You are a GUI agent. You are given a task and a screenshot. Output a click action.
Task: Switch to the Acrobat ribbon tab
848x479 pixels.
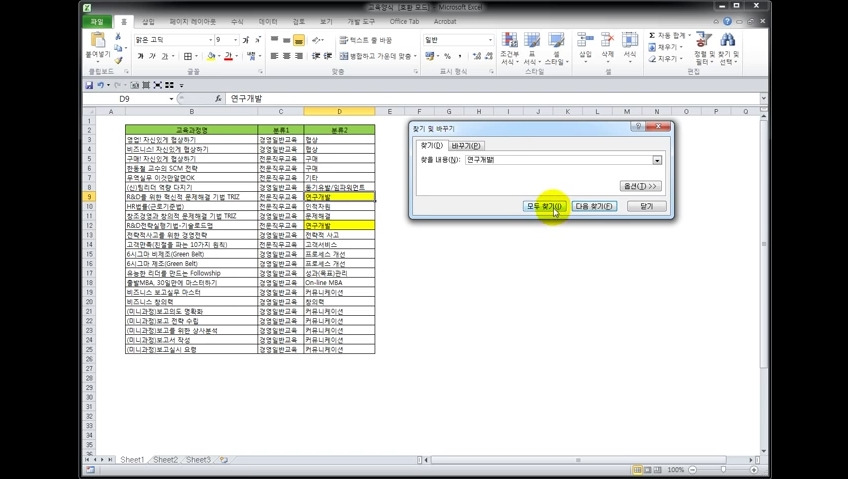click(x=445, y=22)
